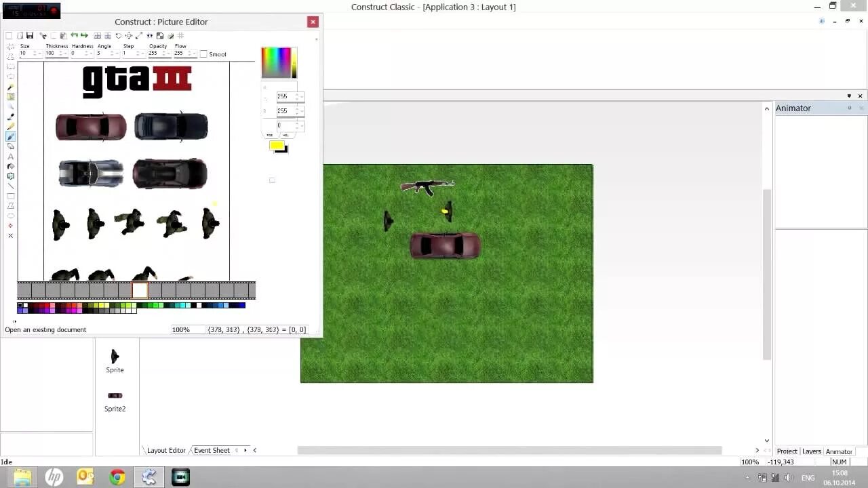
Task: Click the diagonal resize arrow icon
Action: coord(139,35)
